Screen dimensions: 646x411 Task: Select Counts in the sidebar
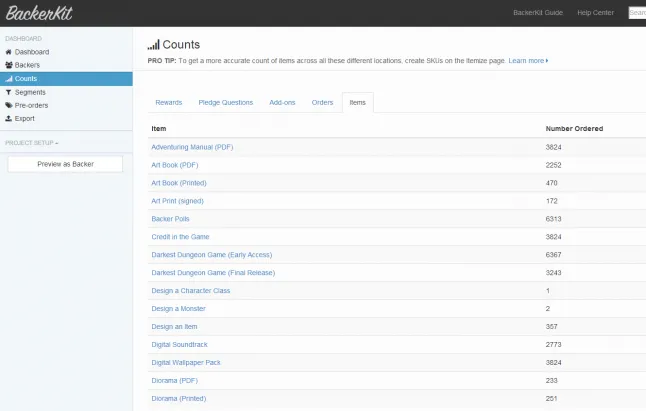click(66, 79)
